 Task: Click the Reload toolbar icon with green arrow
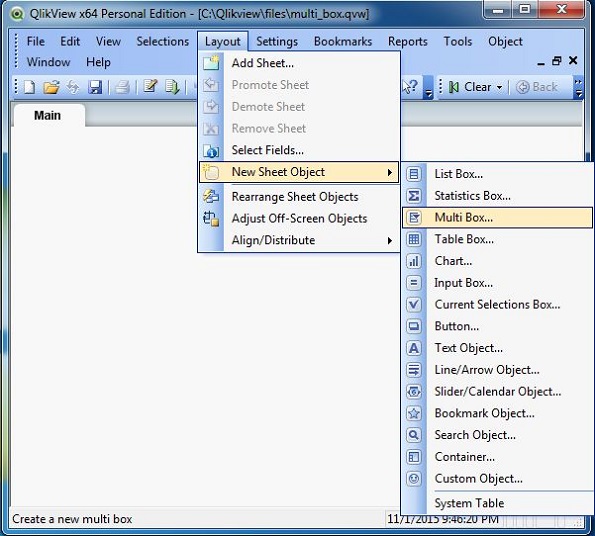[x=172, y=87]
